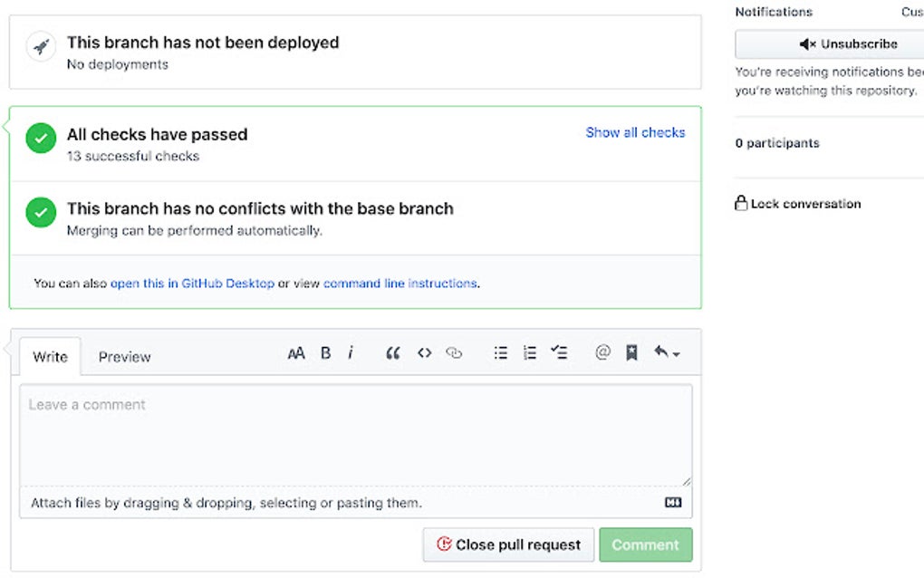
Task: Apply bold formatting in the comment toolbar
Action: click(x=326, y=353)
